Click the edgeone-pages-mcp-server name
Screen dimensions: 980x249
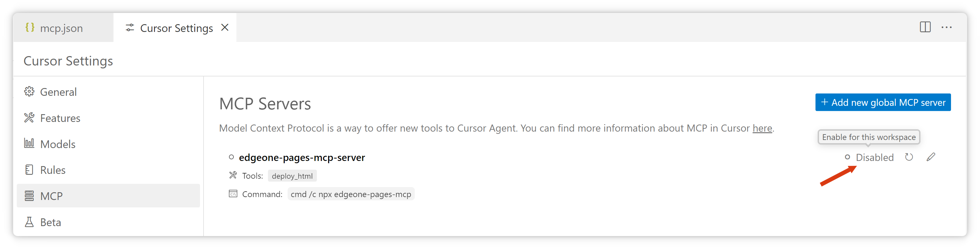click(x=302, y=158)
